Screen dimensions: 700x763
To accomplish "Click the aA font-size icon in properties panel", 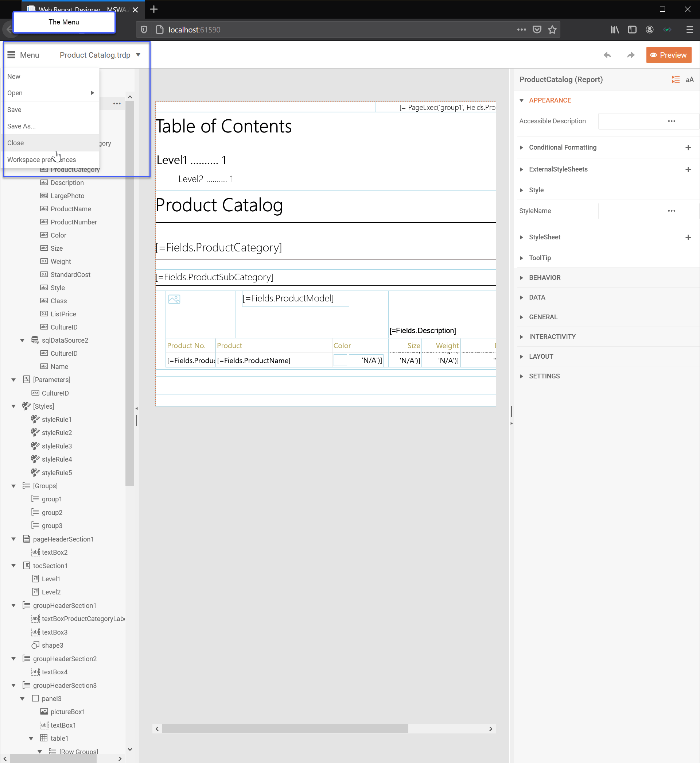I will coord(690,79).
